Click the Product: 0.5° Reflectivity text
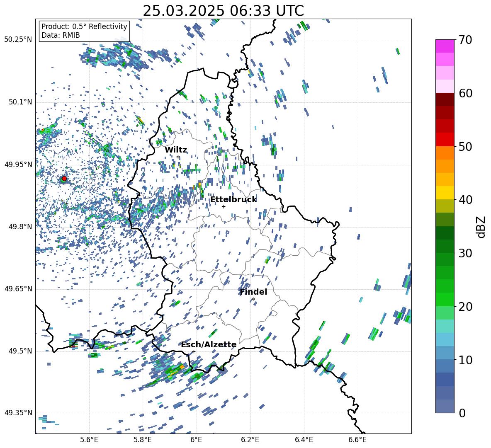 pos(84,26)
